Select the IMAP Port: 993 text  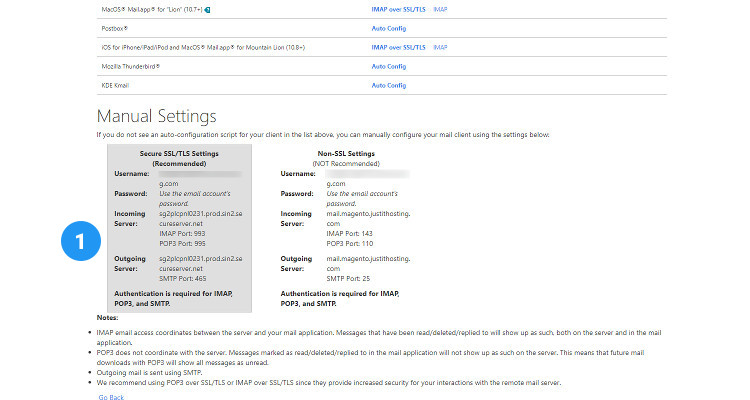pyautogui.click(x=182, y=233)
